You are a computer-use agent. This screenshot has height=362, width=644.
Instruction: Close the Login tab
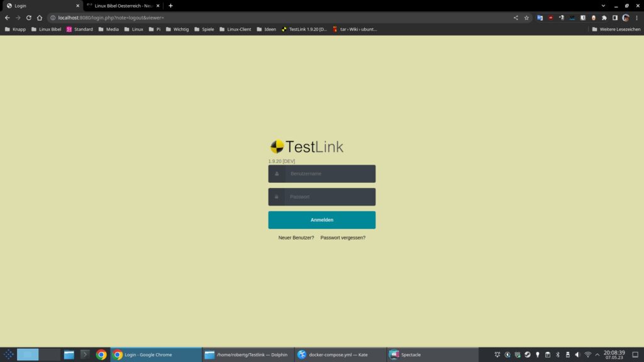[x=77, y=6]
